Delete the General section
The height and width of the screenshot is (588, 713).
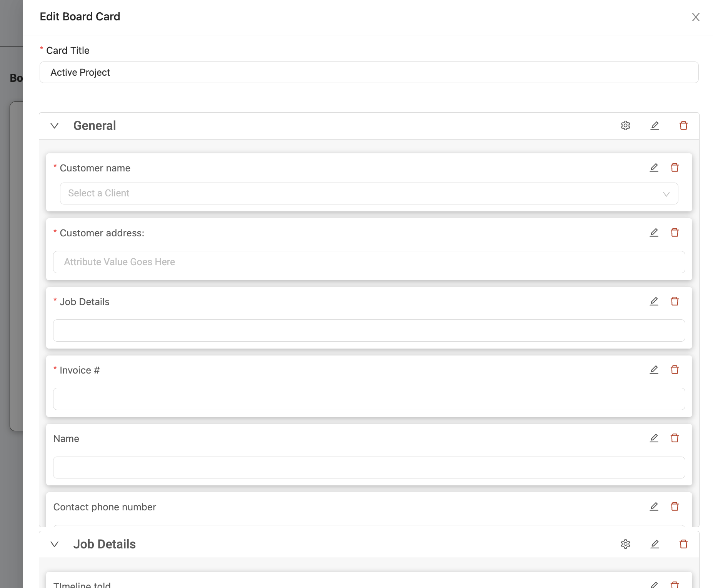pos(683,126)
